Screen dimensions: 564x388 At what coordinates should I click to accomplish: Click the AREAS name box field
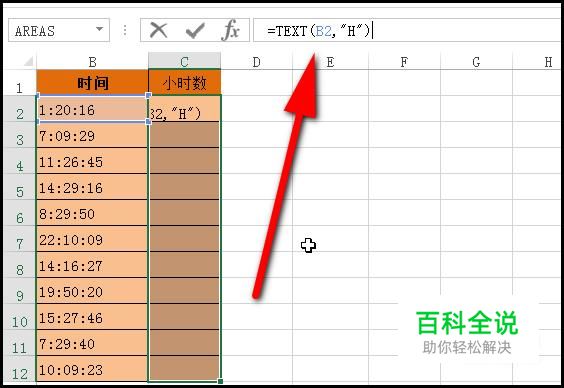click(x=59, y=31)
